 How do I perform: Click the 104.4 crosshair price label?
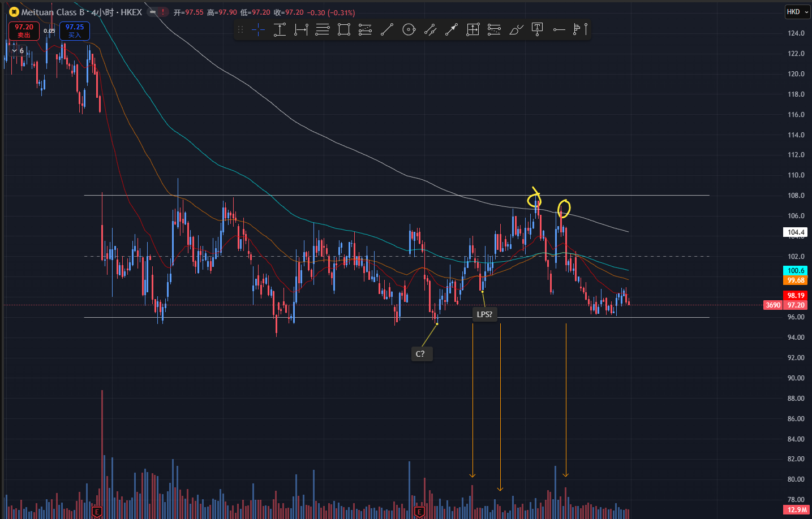[796, 232]
